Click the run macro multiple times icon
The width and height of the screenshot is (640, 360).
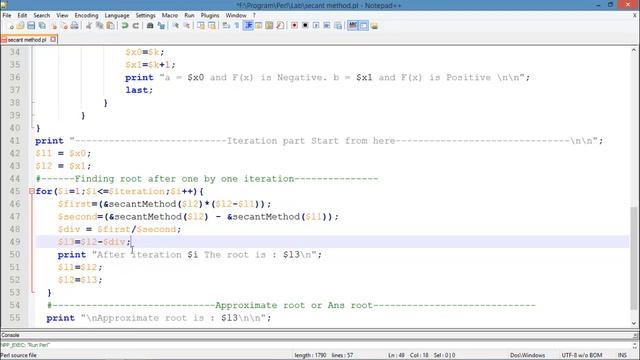click(327, 26)
